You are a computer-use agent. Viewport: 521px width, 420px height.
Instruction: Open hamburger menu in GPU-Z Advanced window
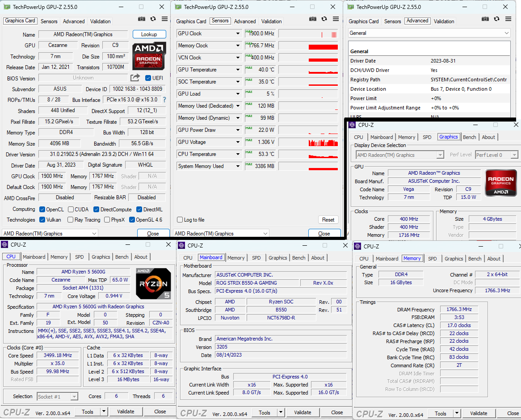508,19
